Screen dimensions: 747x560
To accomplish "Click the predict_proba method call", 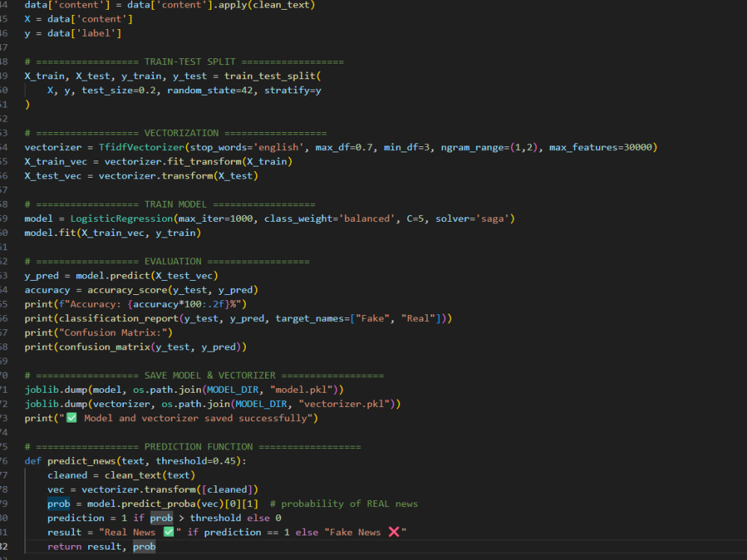I will tap(158, 504).
